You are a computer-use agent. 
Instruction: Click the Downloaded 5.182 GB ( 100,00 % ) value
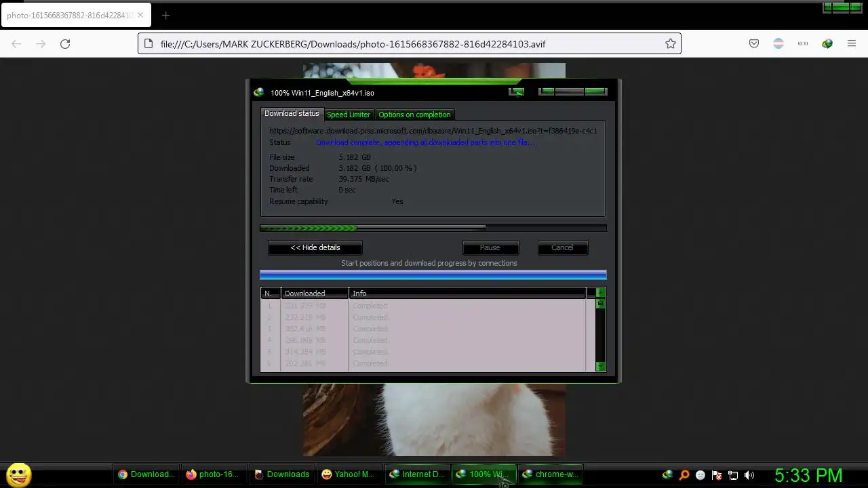pyautogui.click(x=378, y=168)
